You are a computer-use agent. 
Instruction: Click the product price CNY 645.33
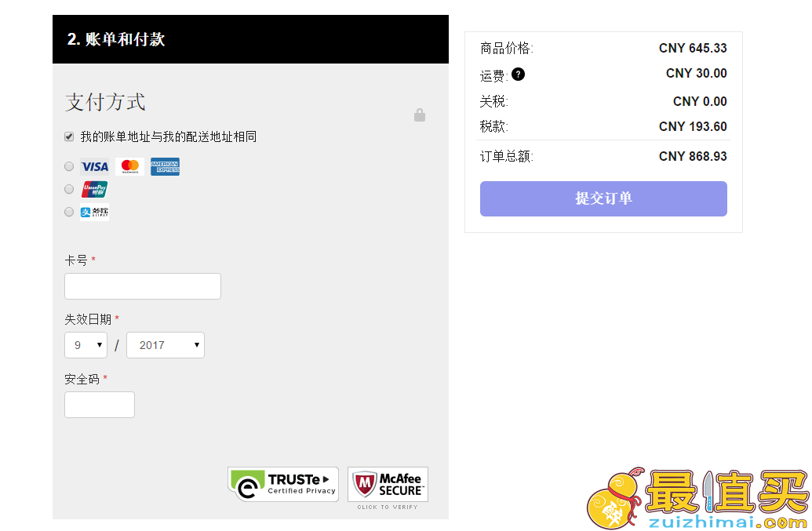click(693, 48)
